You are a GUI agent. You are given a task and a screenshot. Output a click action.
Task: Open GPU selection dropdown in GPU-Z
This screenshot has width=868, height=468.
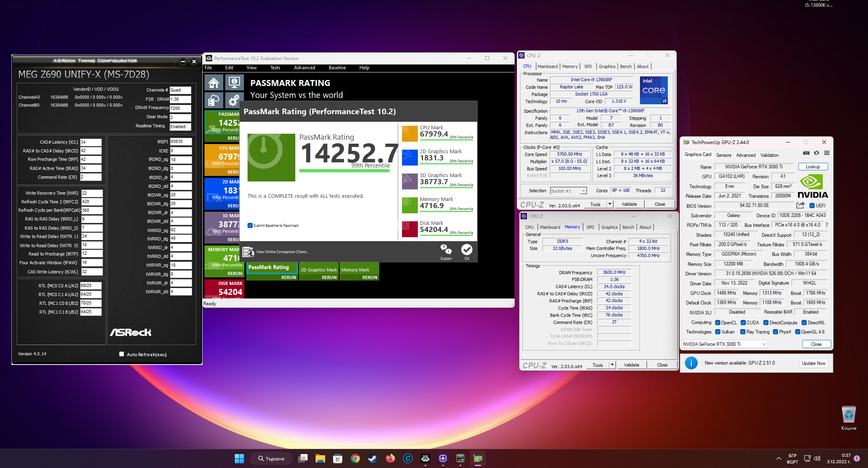[x=724, y=344]
